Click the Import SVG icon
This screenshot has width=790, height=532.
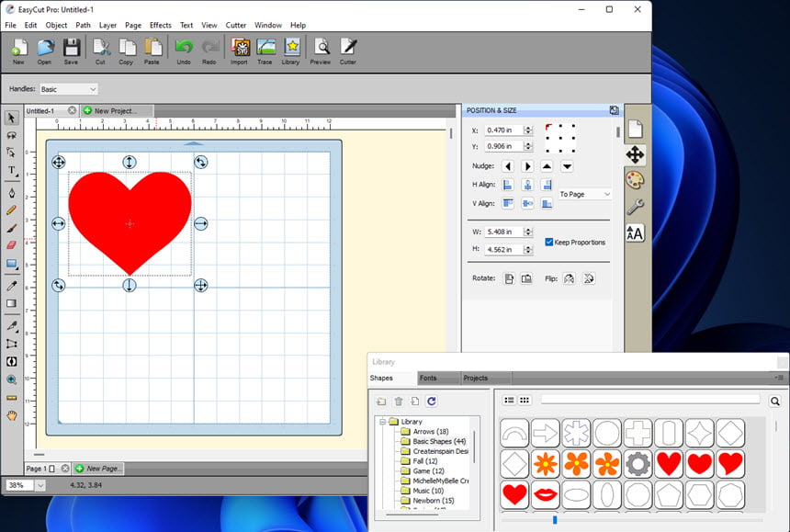[x=240, y=51]
